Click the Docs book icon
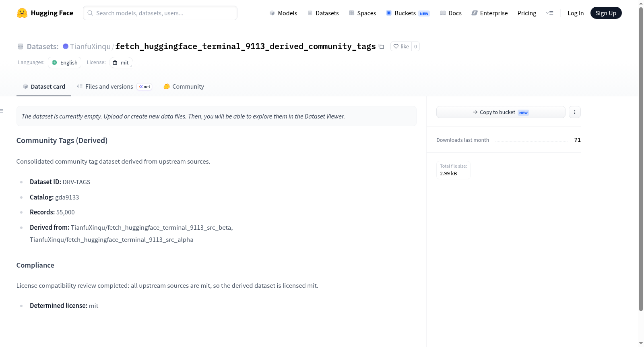The image size is (644, 347). (x=443, y=13)
